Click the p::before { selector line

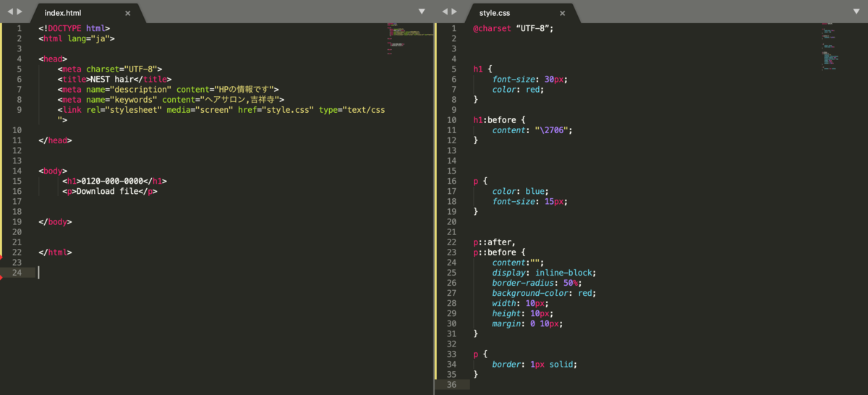499,252
